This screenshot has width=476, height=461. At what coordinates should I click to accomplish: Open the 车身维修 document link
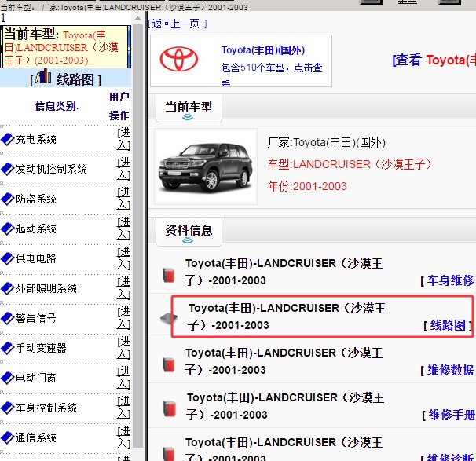point(450,280)
